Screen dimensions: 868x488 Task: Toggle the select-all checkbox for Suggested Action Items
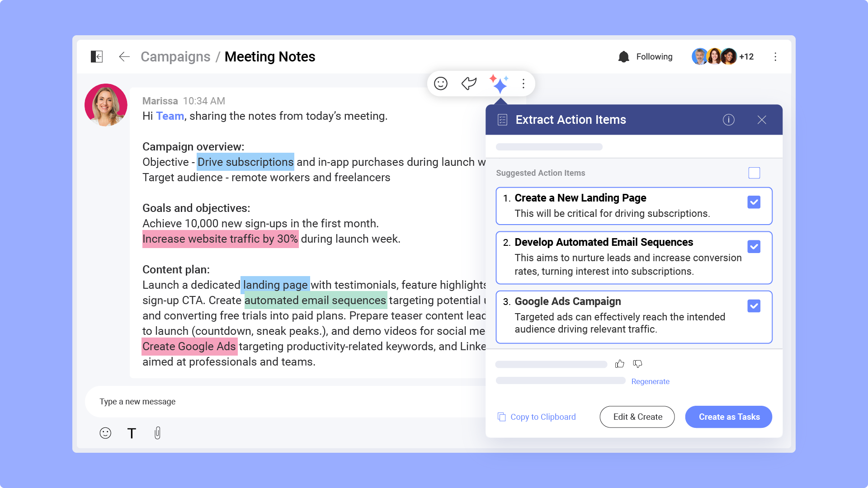(x=754, y=173)
